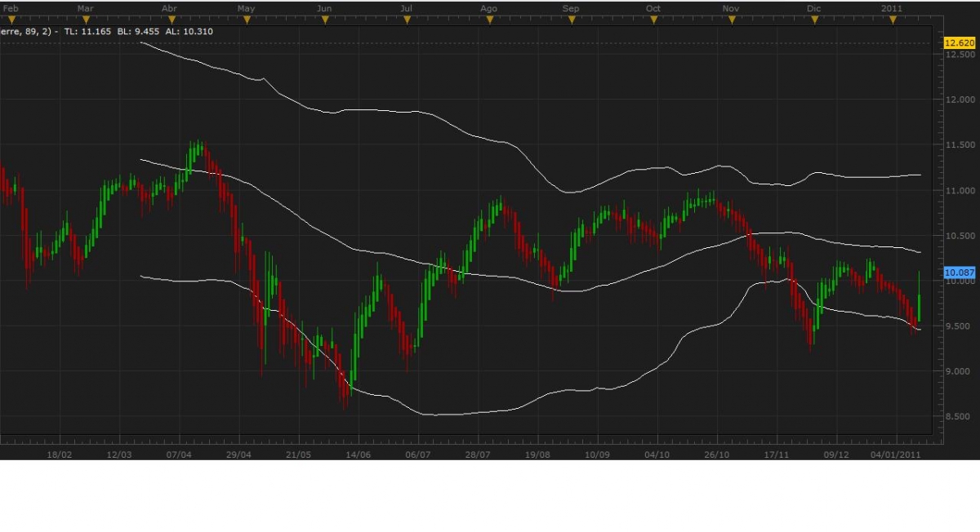Click the Dic month triangle marker

pyautogui.click(x=813, y=19)
